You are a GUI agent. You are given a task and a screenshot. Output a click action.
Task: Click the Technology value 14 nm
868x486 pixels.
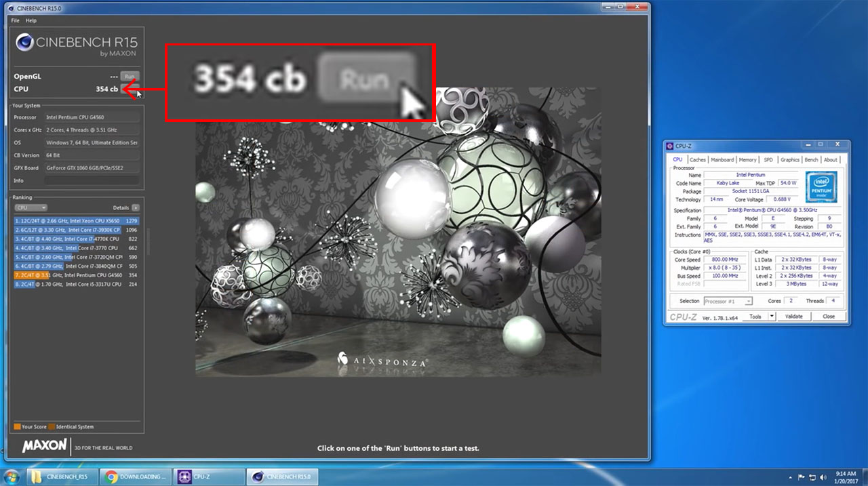click(715, 199)
